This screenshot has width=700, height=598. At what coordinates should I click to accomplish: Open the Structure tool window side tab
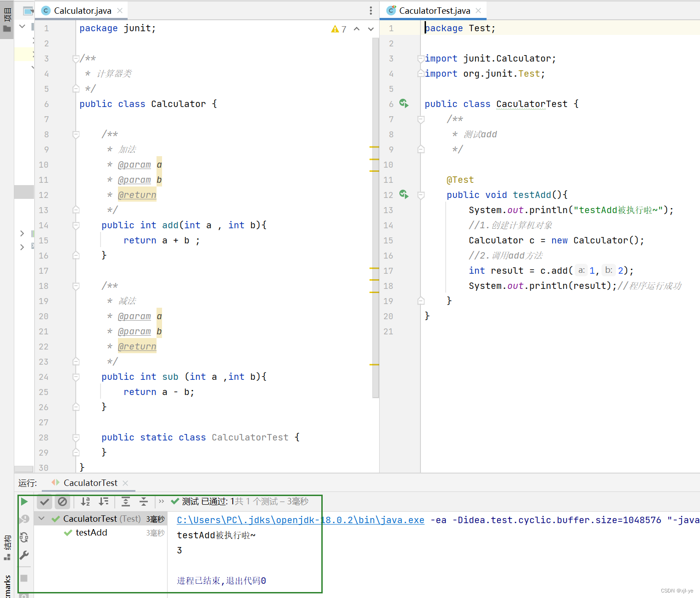coord(7,547)
